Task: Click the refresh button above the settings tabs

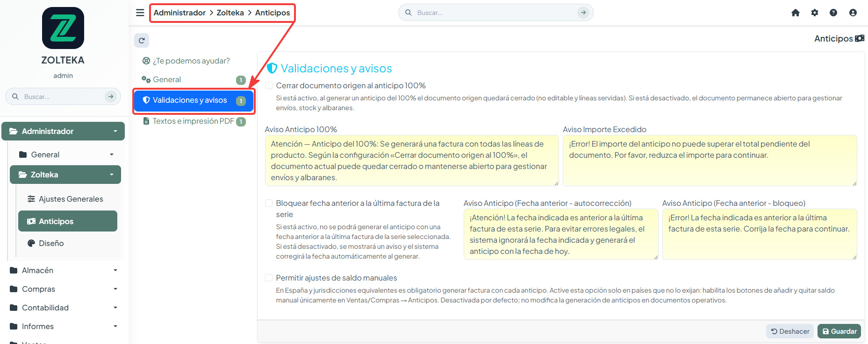Action: tap(142, 40)
